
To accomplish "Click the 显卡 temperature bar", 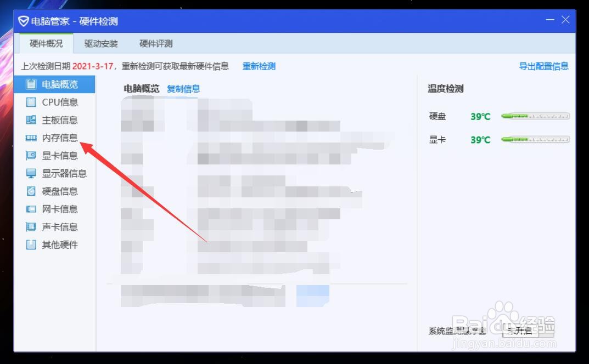I will click(x=535, y=140).
